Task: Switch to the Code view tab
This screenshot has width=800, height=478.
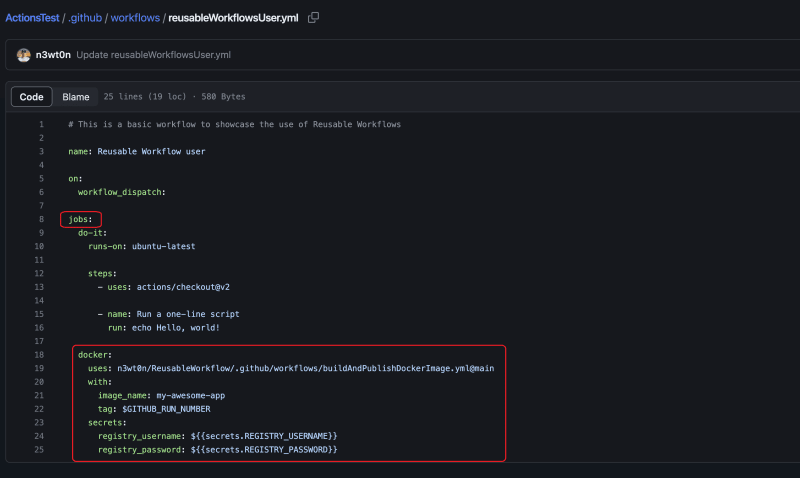Action: (x=32, y=97)
